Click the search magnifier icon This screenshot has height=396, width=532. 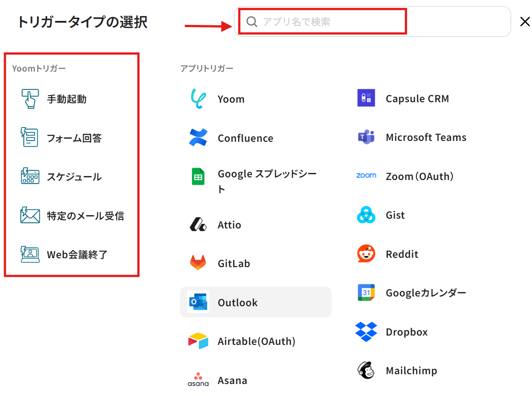click(x=252, y=22)
